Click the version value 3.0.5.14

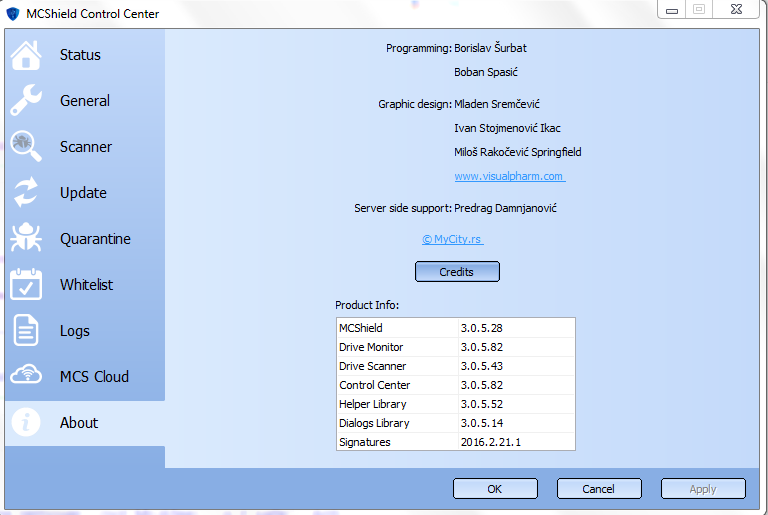coord(481,423)
